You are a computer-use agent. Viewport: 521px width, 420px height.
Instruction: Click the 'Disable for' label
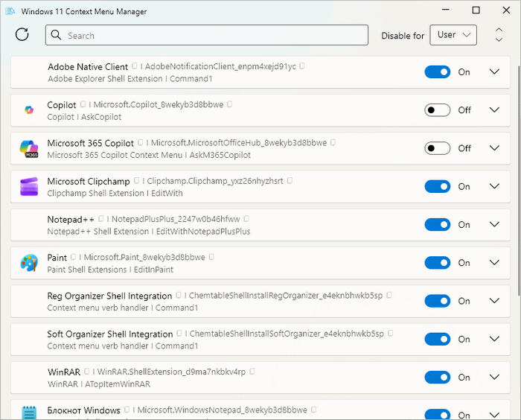[x=403, y=36]
